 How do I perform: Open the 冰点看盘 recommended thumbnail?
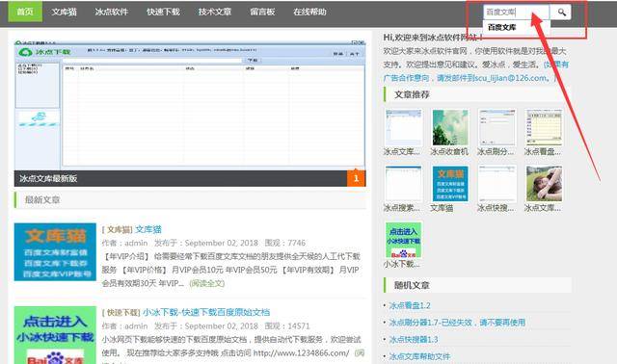544,128
